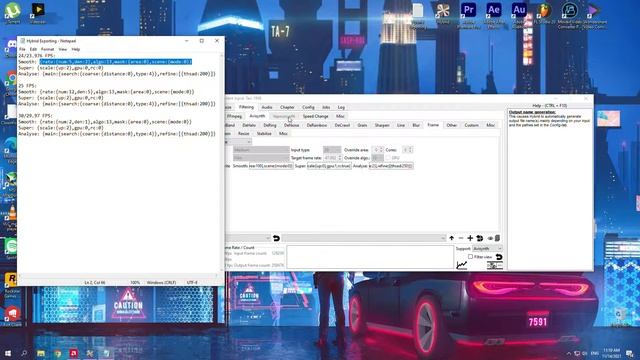Image resolution: width=640 pixels, height=360 pixels.
Task: Click the Notepad horizontal scrollbar
Action: click(x=119, y=276)
